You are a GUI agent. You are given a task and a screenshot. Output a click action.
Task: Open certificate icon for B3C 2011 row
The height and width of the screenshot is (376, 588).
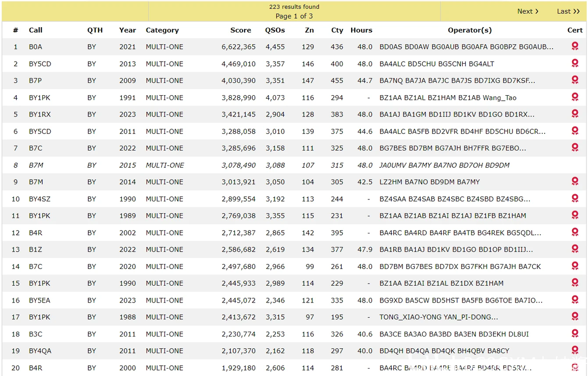click(x=575, y=333)
